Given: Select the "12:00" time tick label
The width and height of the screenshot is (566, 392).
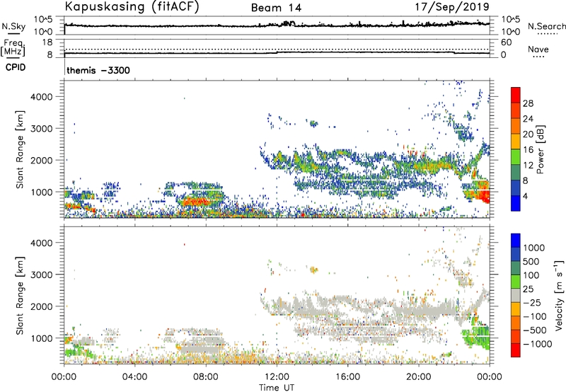Looking at the screenshot, I should 277,377.
